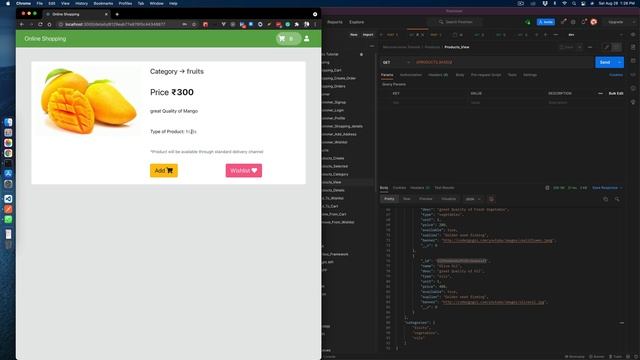Switch response view to Raw
This screenshot has height=360, width=640.
click(407, 199)
